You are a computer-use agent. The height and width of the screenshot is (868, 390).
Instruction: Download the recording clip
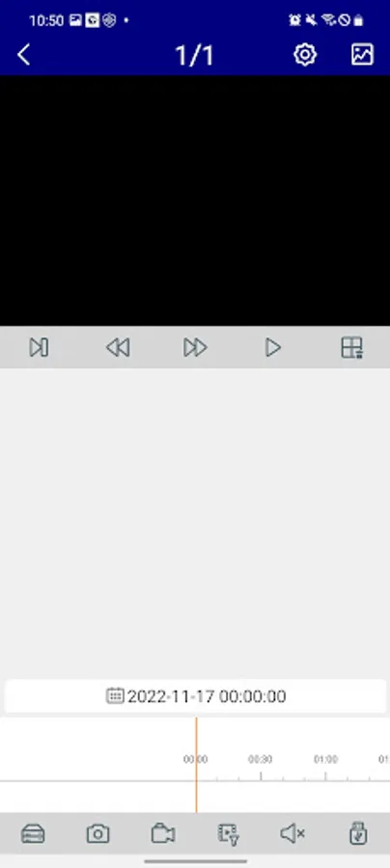[358, 833]
